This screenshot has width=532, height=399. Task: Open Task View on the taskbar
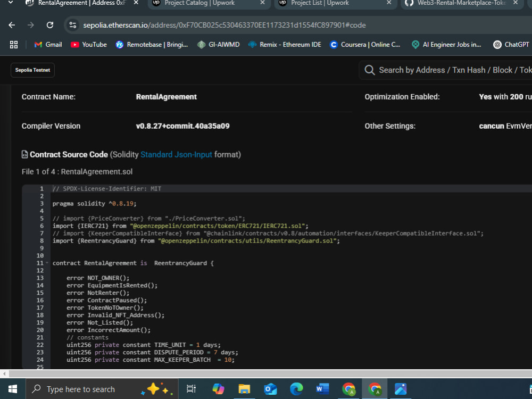pyautogui.click(x=192, y=389)
